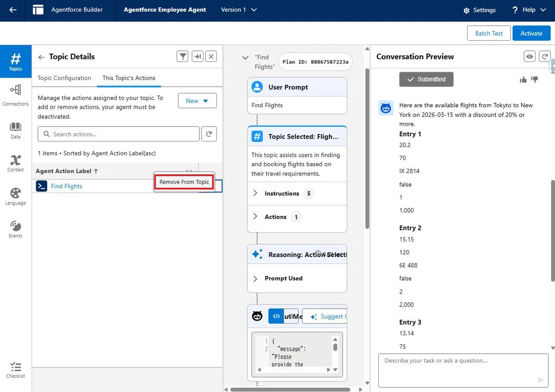Toggle the code view button

click(x=276, y=316)
